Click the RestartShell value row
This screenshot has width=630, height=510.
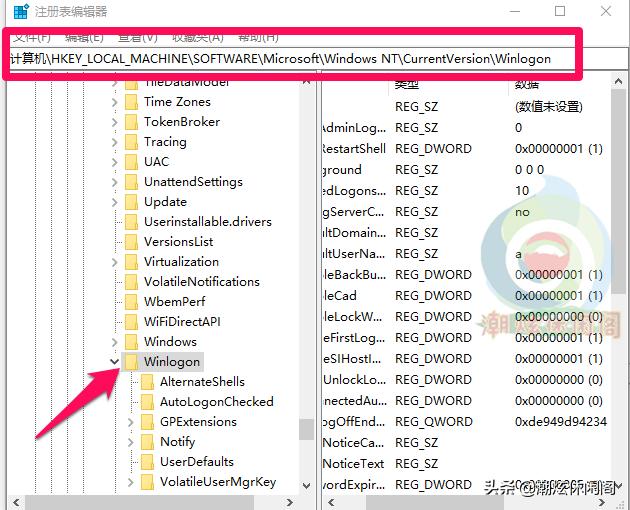coord(466,149)
